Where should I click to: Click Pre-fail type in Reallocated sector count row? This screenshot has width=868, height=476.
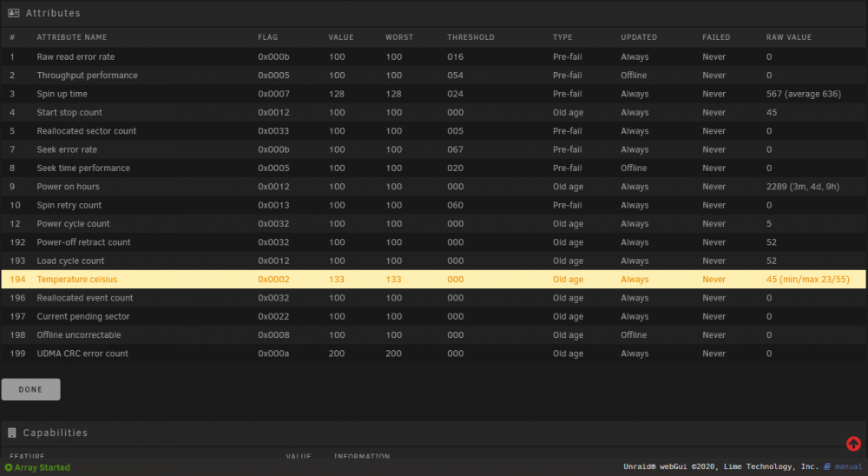pyautogui.click(x=568, y=131)
